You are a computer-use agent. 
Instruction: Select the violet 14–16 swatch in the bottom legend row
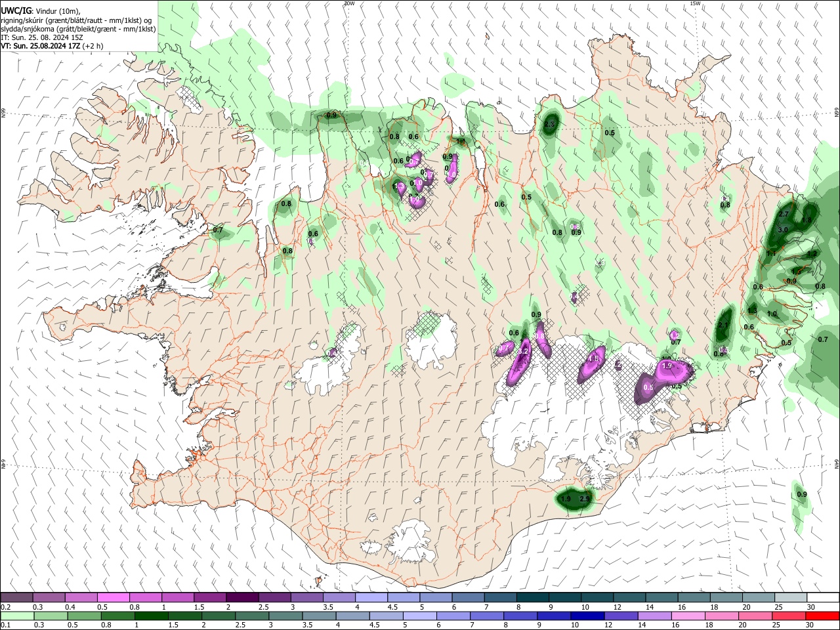click(x=654, y=616)
